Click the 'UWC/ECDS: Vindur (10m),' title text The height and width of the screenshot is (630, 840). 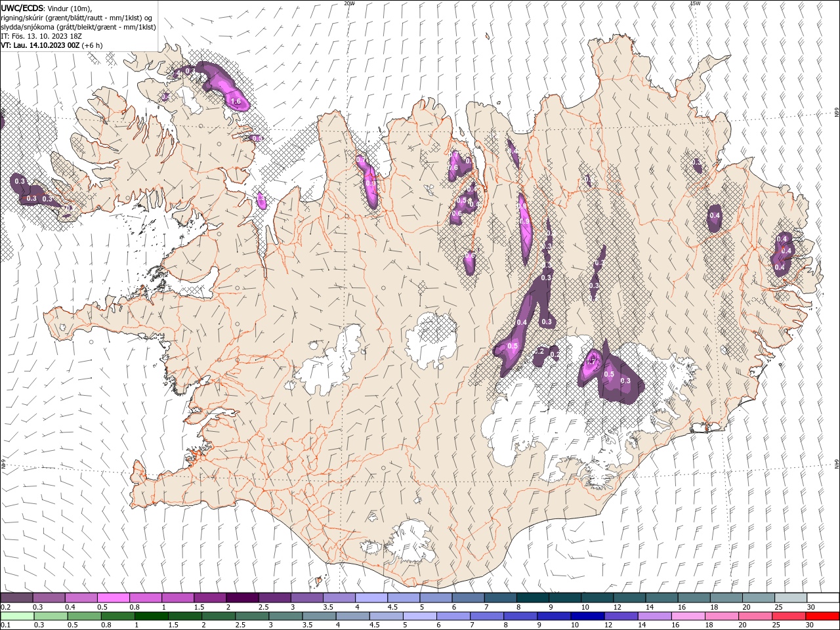[x=46, y=8]
